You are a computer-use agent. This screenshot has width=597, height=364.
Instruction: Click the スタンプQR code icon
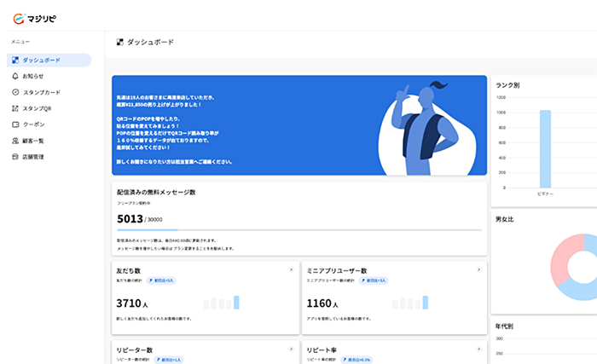(x=15, y=108)
